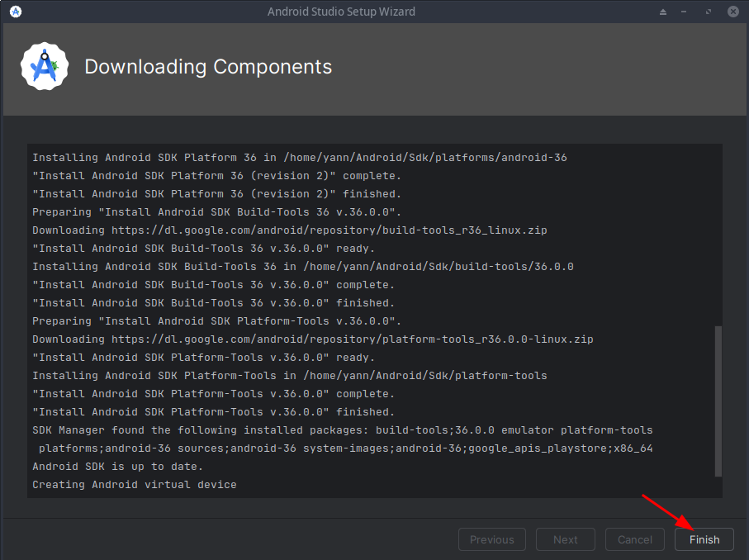This screenshot has width=749, height=560.
Task: Click the "Creating Android virtual device" log line
Action: [134, 485]
